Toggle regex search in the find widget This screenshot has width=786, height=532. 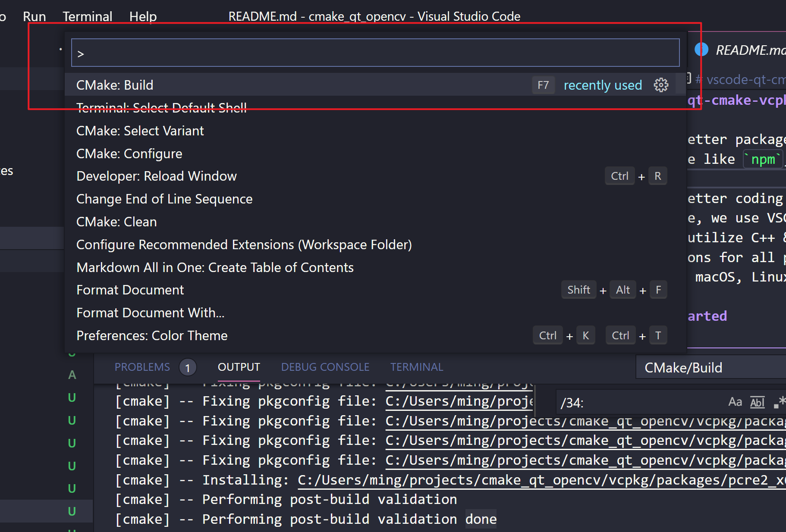[x=780, y=402]
